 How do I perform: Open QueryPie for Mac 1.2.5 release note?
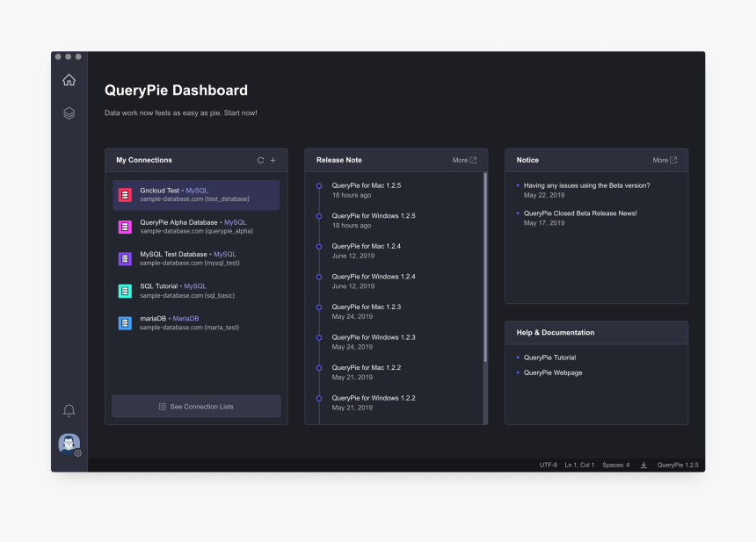click(366, 185)
